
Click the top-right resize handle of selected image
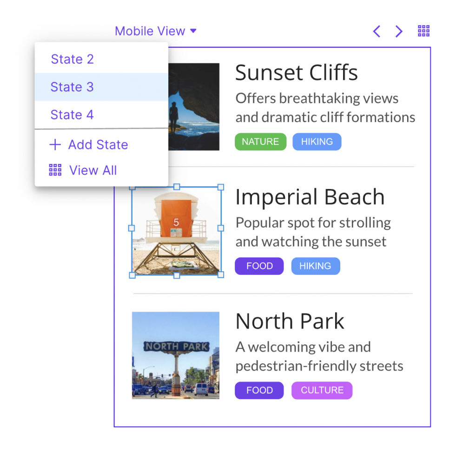(221, 187)
